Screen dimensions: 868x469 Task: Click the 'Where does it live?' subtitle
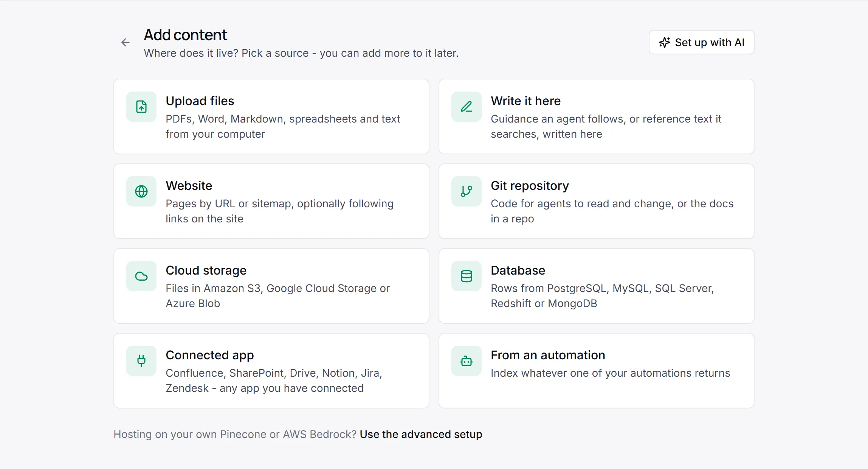[x=301, y=53]
